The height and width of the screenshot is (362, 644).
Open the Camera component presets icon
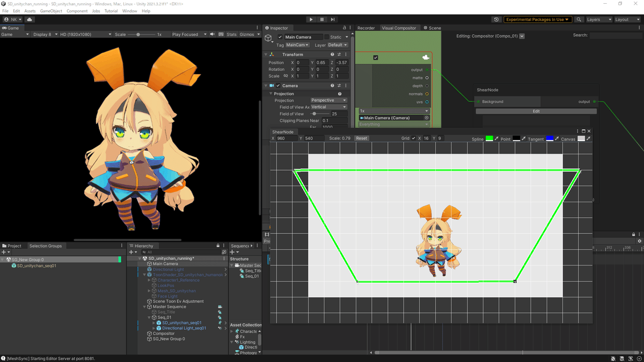point(339,86)
